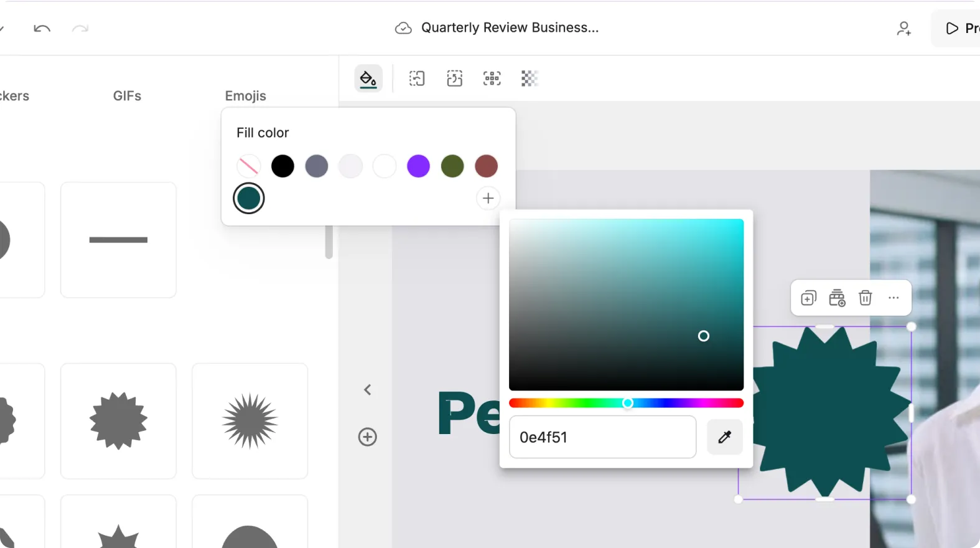Viewport: 980px width, 548px height.
Task: Click the hue slider handle
Action: (x=628, y=403)
